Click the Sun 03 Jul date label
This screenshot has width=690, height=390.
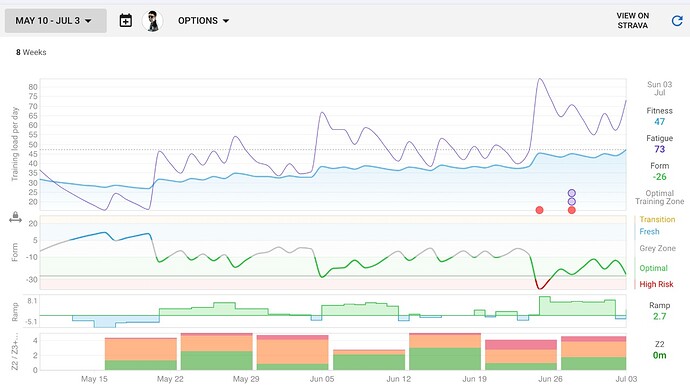click(659, 88)
